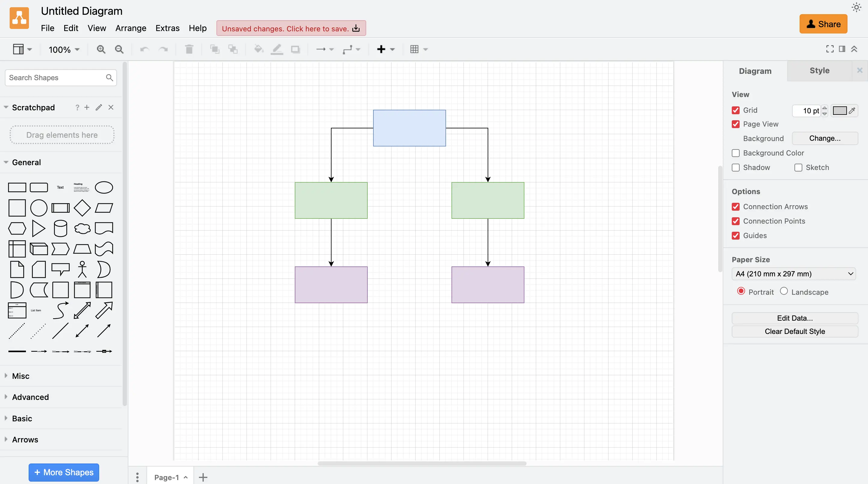868x484 pixels.
Task: Click the Redo icon in toolbar
Action: pos(162,48)
